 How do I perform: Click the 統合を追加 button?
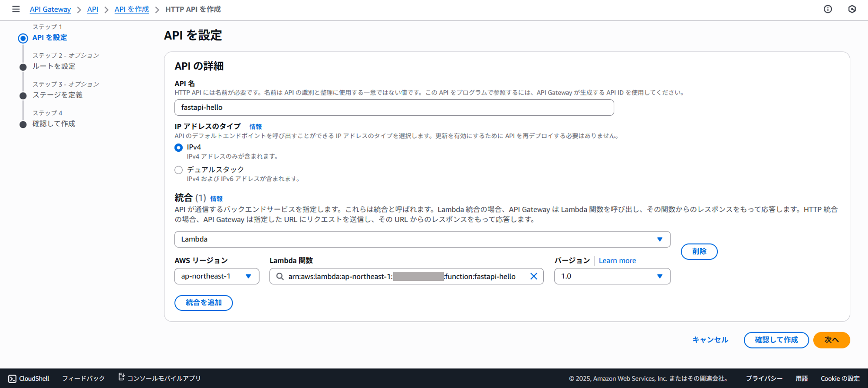point(204,303)
